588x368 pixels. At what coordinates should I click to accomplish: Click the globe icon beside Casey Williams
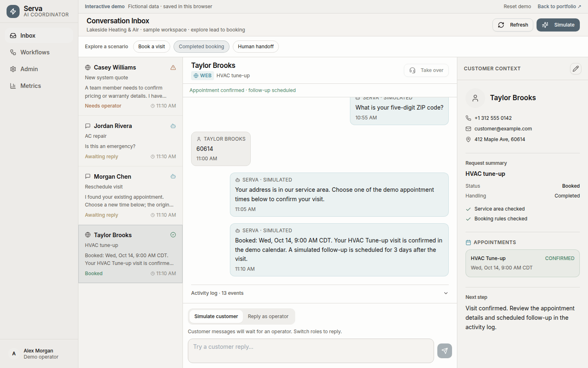click(88, 67)
